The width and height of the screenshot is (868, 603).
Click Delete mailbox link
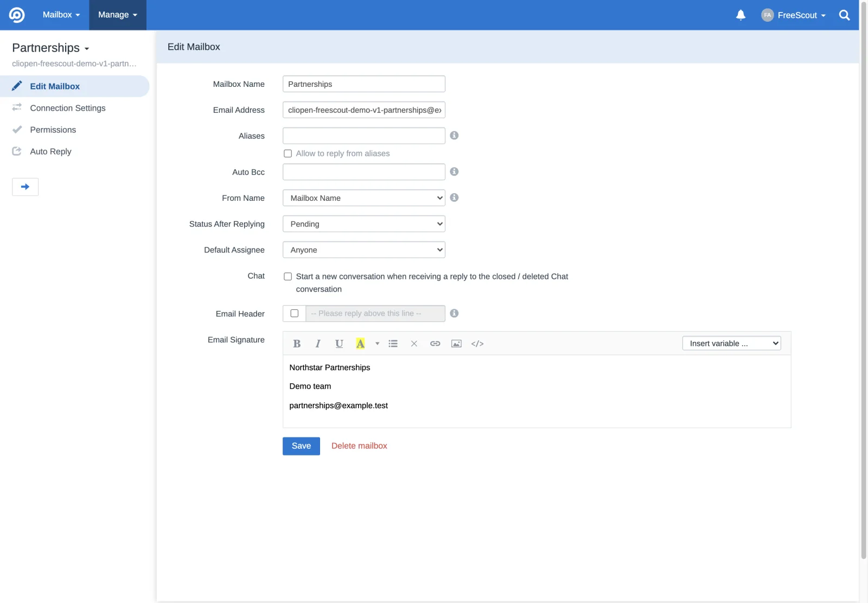point(359,446)
